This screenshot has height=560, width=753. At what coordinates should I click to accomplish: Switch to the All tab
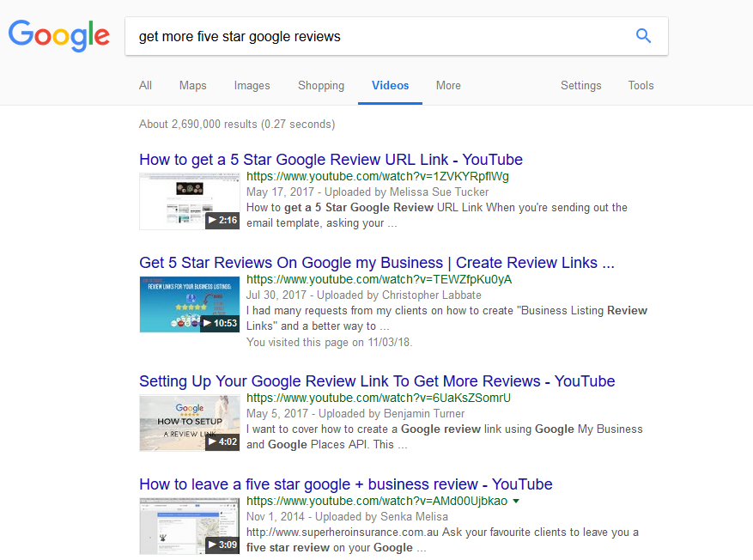tap(145, 86)
